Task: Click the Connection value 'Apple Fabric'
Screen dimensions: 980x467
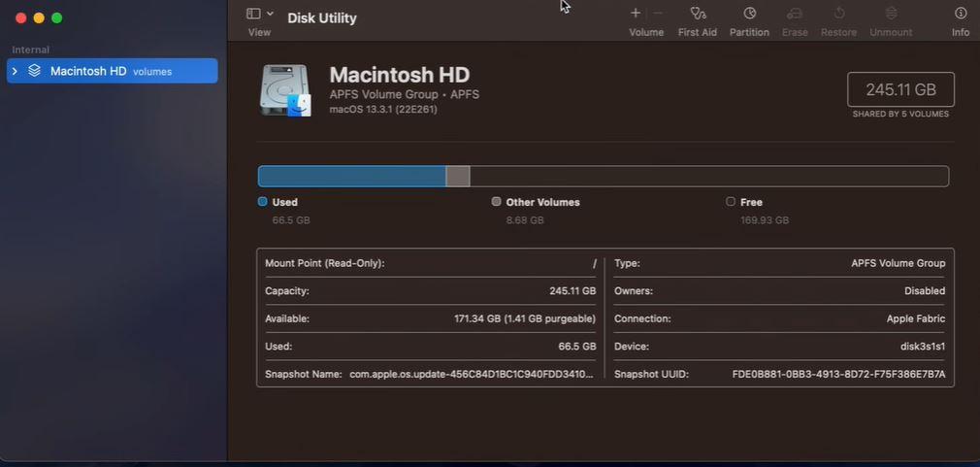Action: (x=916, y=318)
